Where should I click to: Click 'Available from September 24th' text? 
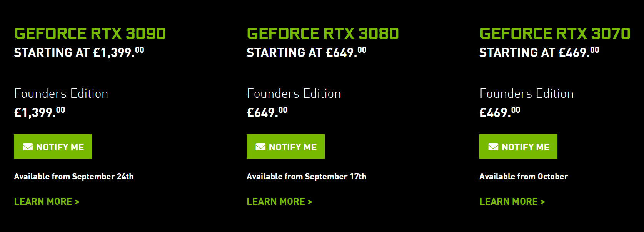pos(74,177)
